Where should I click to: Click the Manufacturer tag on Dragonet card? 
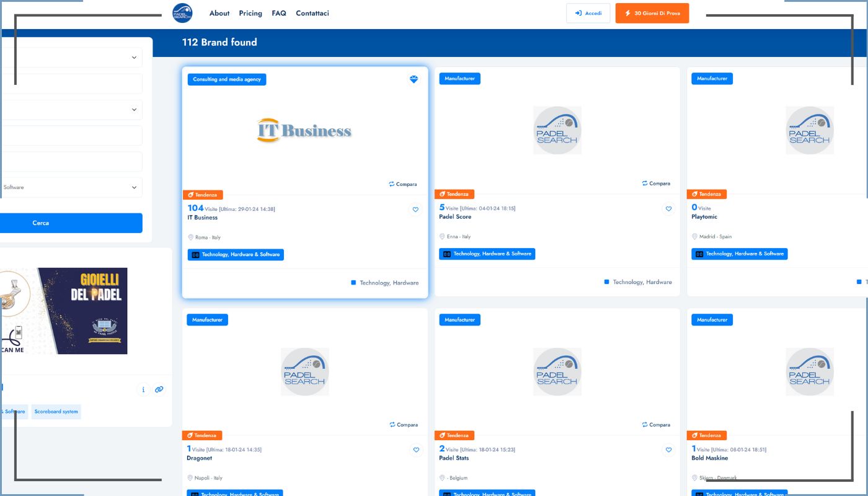click(208, 320)
